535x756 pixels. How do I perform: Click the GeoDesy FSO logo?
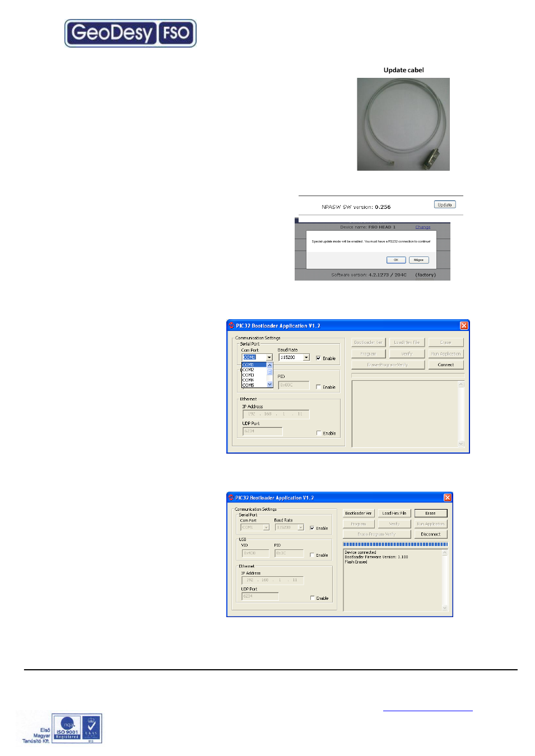pos(131,33)
